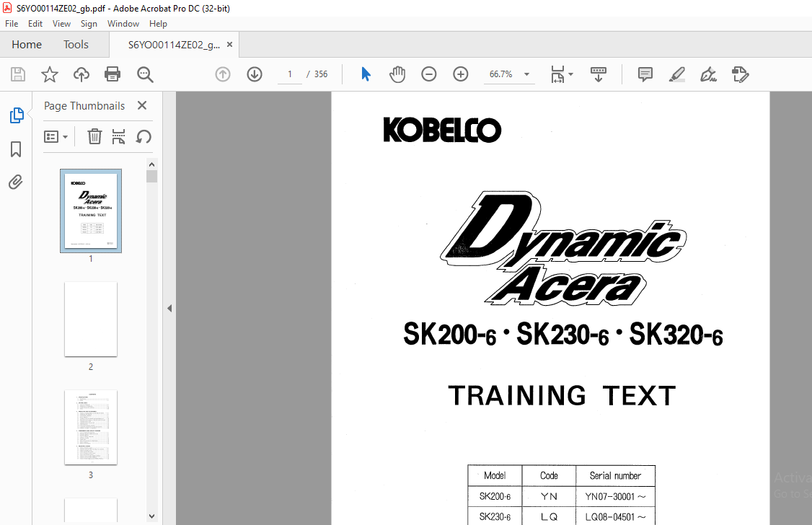Screen dimensions: 812x525
Task: Select page 3 thumbnail
Action: tap(91, 427)
